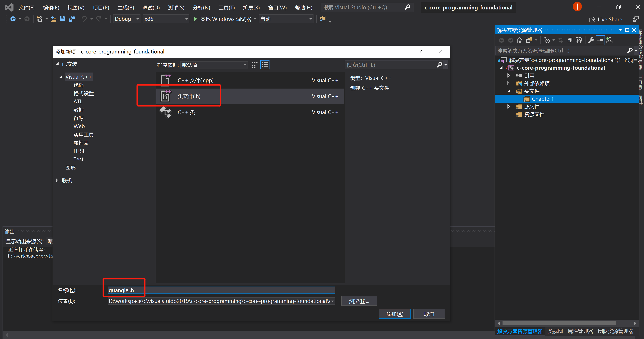Click the Show All Files icon
The width and height of the screenshot is (644, 339).
(x=579, y=40)
